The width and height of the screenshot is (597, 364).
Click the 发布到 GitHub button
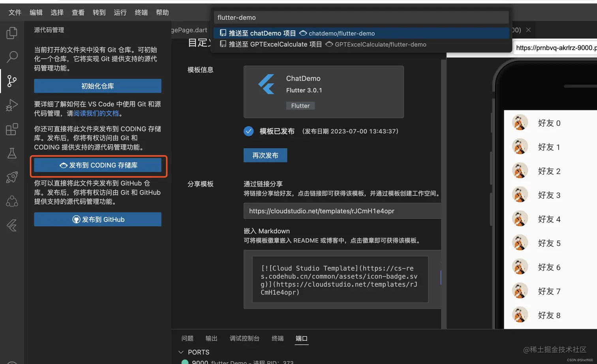point(97,219)
